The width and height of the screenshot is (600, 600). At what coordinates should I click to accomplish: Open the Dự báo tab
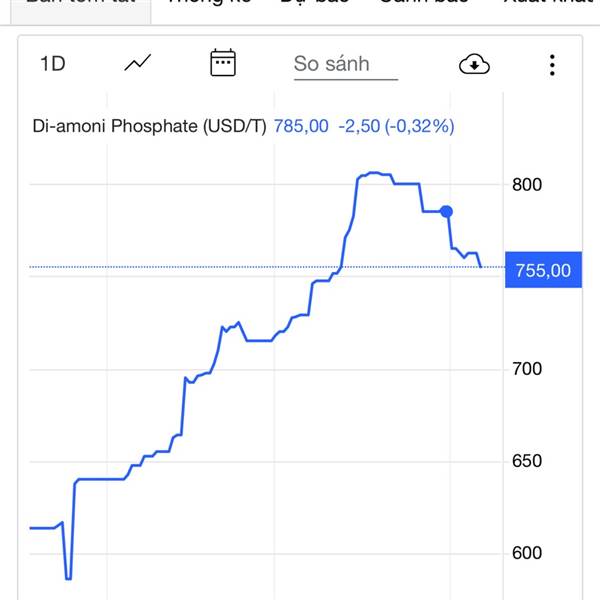[x=315, y=3]
